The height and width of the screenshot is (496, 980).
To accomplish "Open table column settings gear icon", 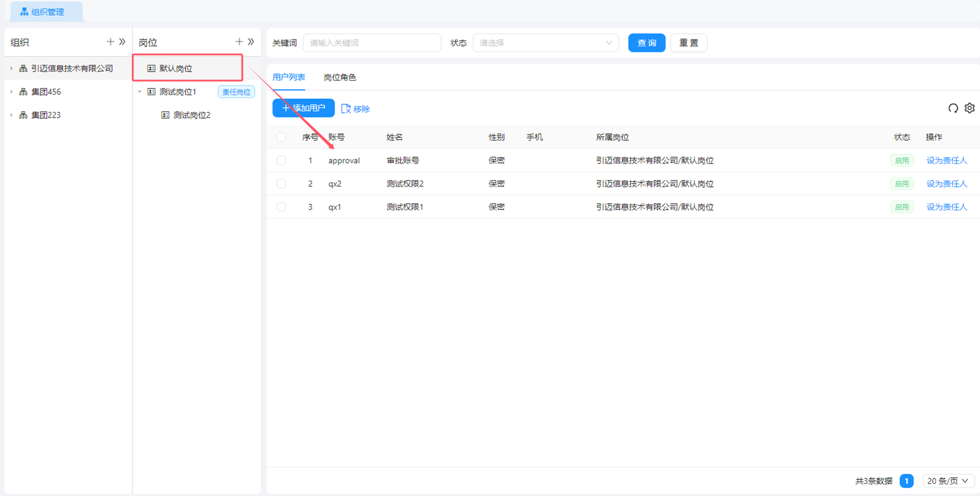I will pos(970,108).
